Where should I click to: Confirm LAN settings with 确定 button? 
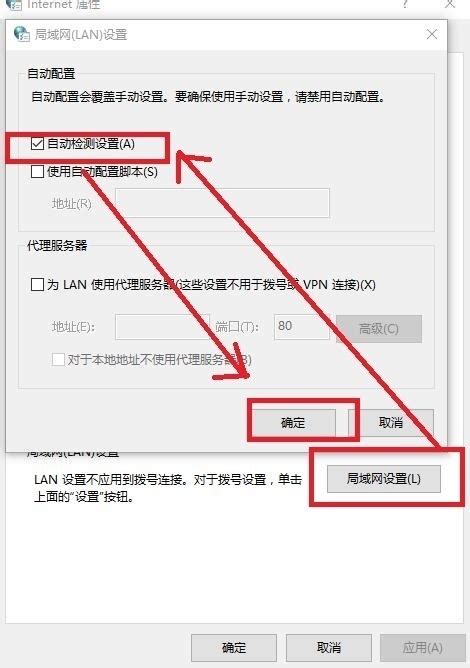(x=293, y=422)
